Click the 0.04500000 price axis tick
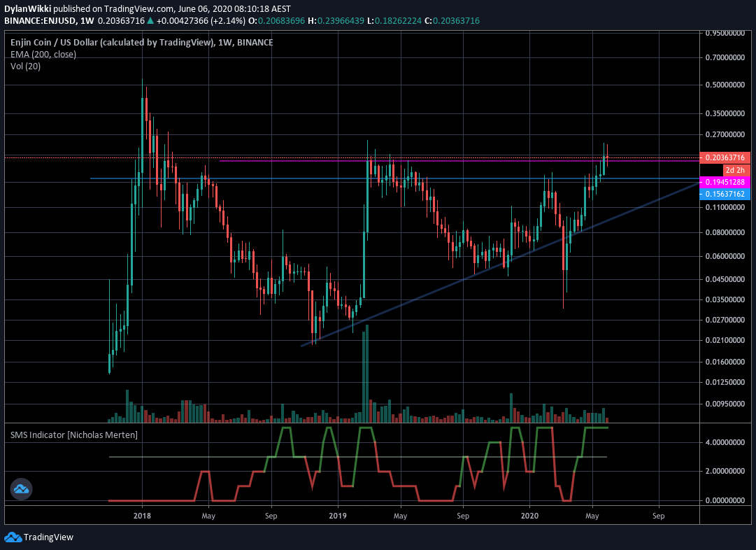The height and width of the screenshot is (550, 756). (725, 279)
